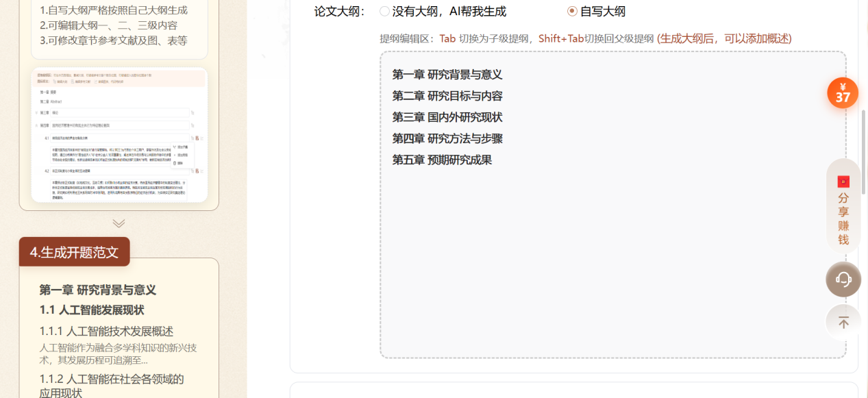Click the orange ¥37 coupon badge

843,93
